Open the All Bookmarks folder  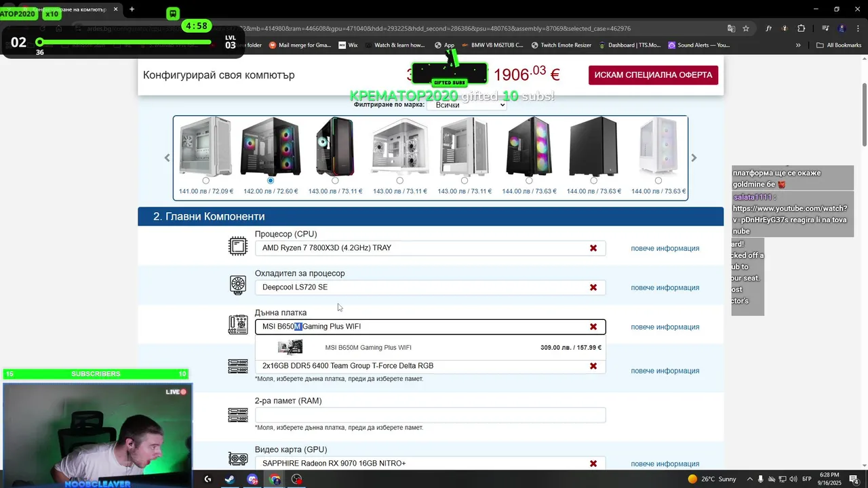click(x=839, y=45)
